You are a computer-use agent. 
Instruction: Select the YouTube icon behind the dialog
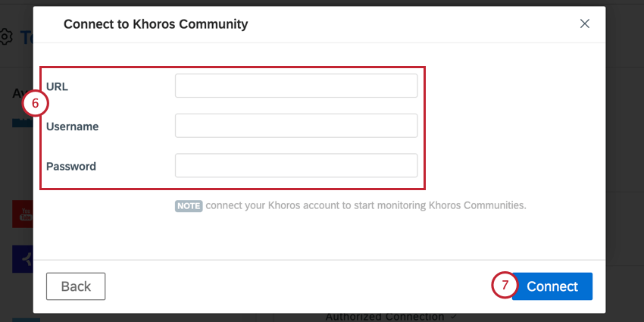(23, 214)
